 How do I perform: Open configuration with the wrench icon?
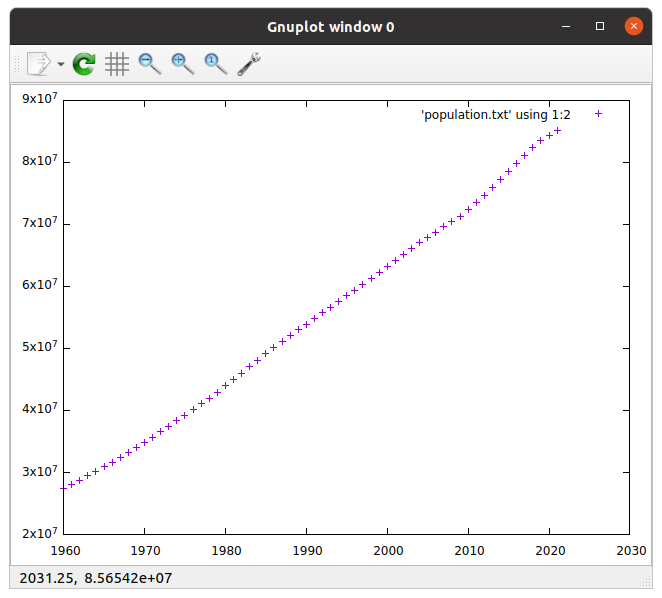(x=249, y=64)
